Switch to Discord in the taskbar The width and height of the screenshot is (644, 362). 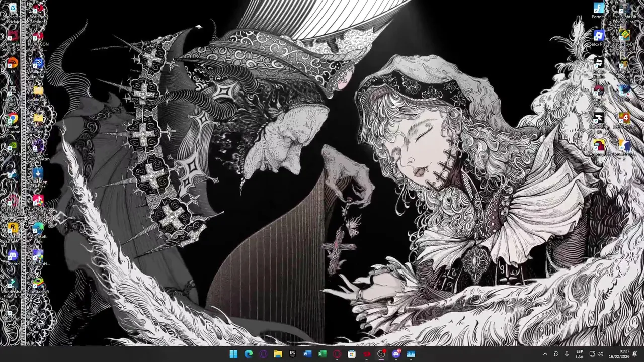(x=396, y=354)
